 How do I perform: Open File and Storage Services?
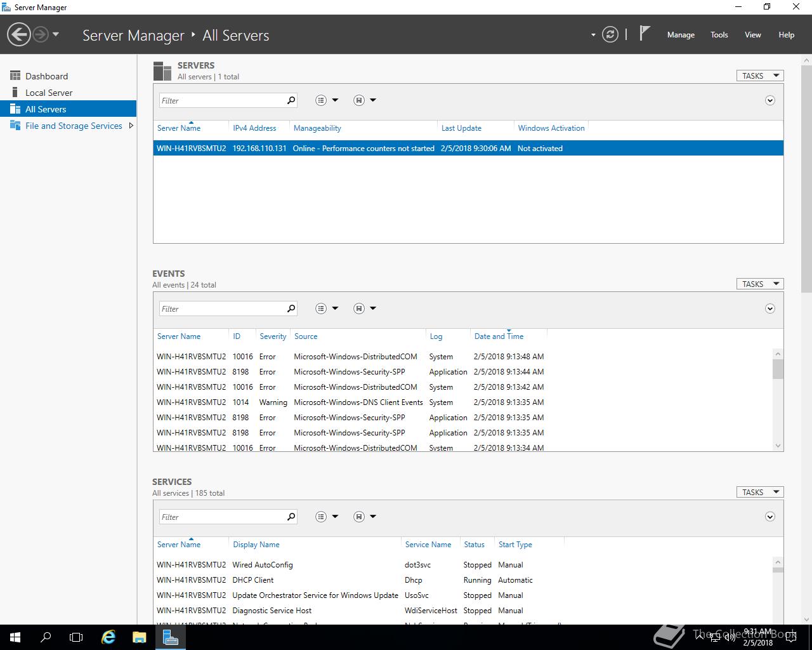[74, 126]
